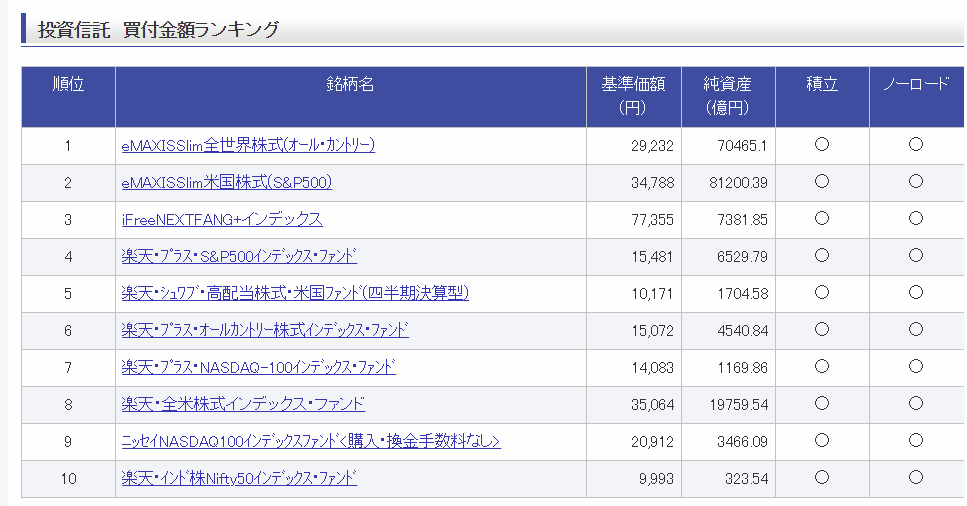Click the 基準価額(円) column header
The height and width of the screenshot is (506, 967).
click(x=633, y=96)
